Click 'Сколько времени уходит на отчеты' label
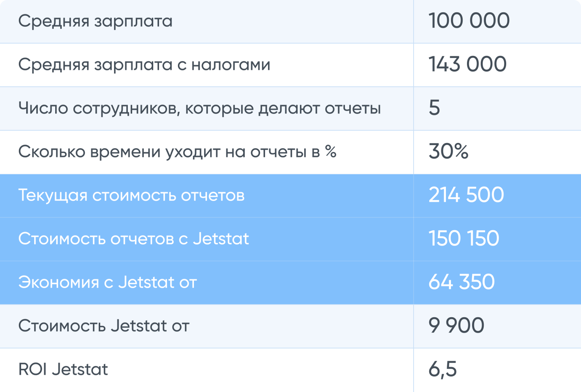581x392 pixels. click(170, 152)
